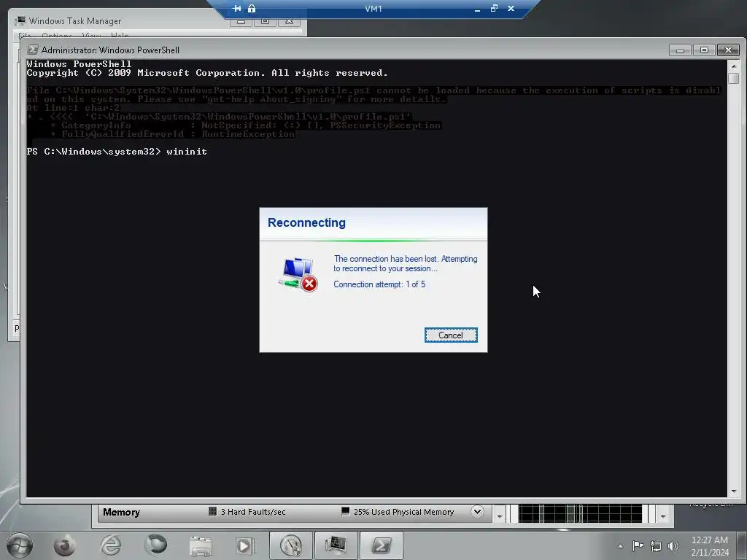Image resolution: width=747 pixels, height=560 pixels.
Task: Show hidden system tray icons
Action: point(620,546)
